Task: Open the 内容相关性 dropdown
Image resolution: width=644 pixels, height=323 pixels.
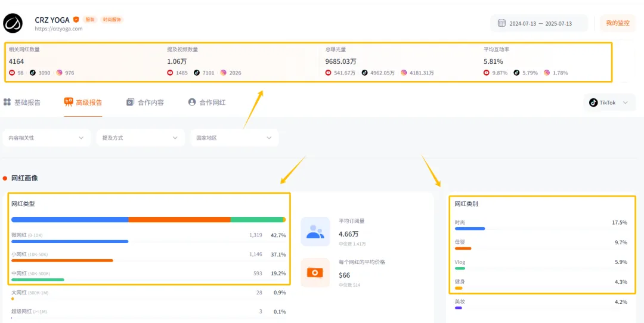Action: [47, 138]
